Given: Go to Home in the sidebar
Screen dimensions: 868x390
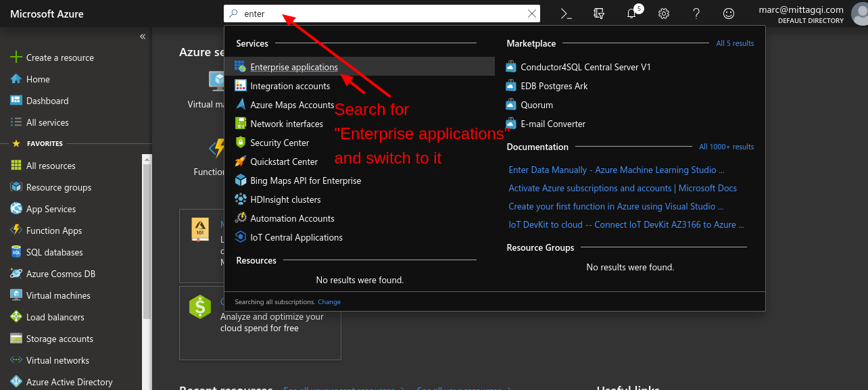Looking at the screenshot, I should coord(38,79).
